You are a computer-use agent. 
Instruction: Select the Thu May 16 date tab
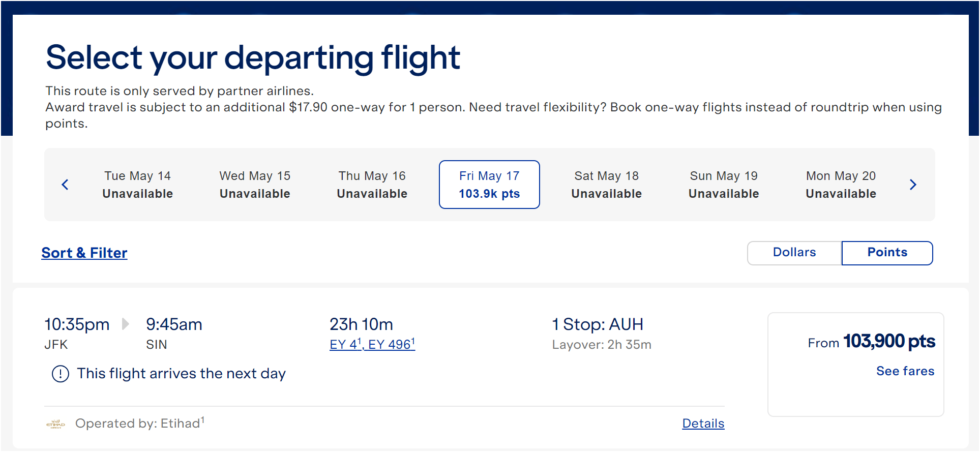(372, 185)
